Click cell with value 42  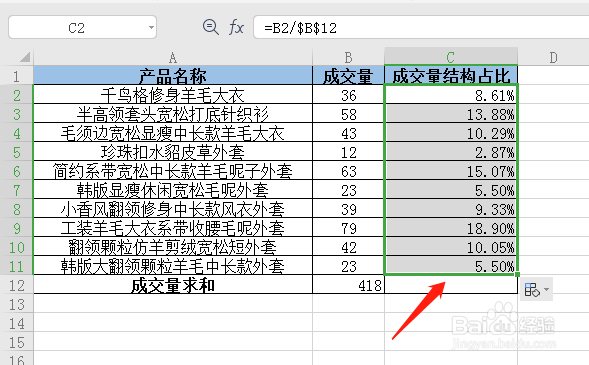click(x=348, y=247)
